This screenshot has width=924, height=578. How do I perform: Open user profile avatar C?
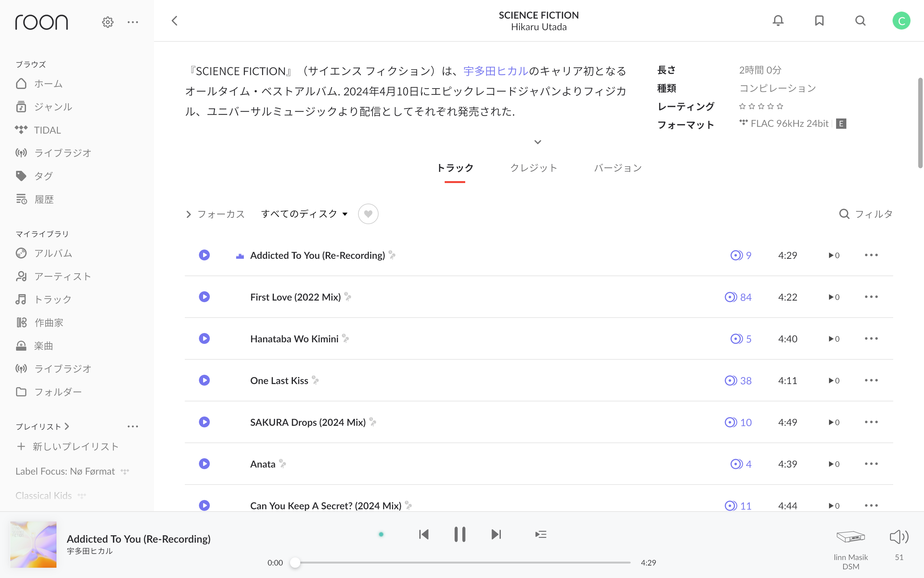pos(901,21)
